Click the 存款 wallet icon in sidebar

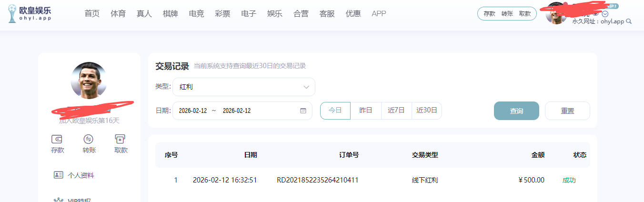click(x=57, y=139)
